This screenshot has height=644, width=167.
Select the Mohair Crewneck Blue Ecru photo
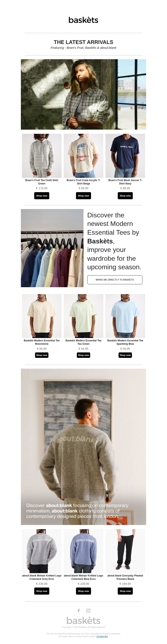point(83,551)
